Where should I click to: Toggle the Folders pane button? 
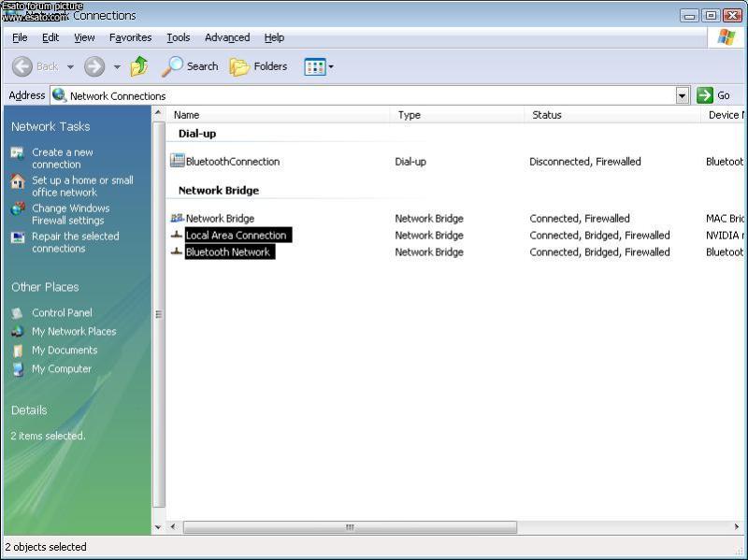258,66
